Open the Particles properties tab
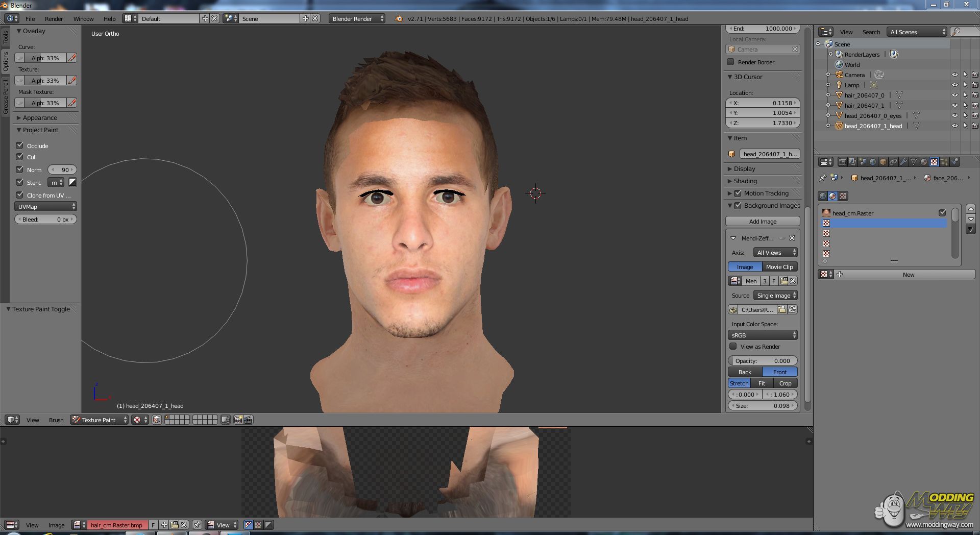 point(944,162)
